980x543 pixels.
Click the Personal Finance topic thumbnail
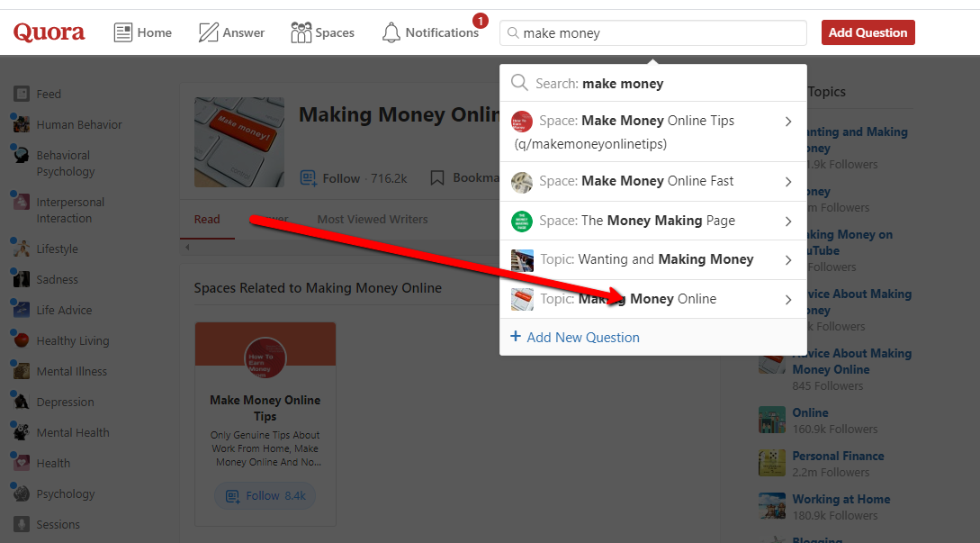772,463
